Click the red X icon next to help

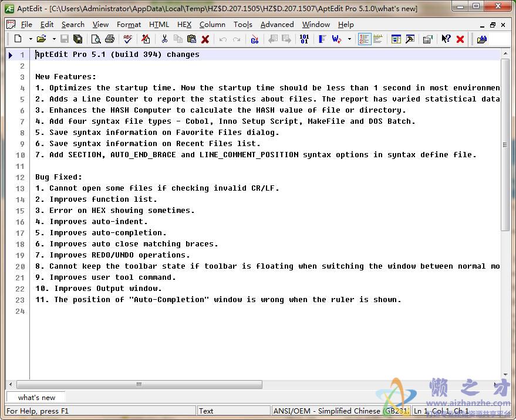[460, 39]
